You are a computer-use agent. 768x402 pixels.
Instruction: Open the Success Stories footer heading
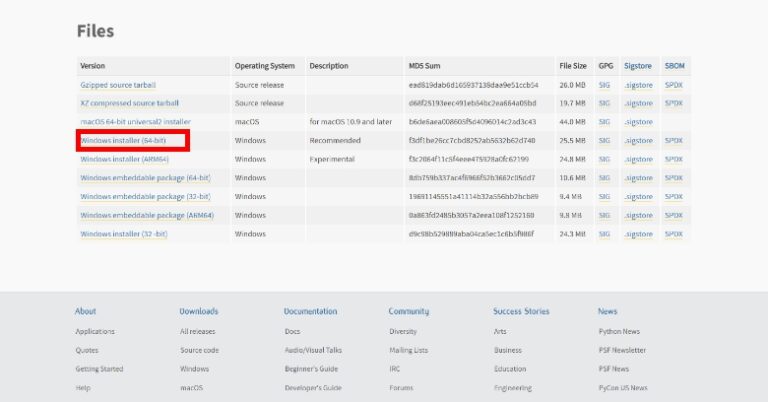[x=521, y=311]
